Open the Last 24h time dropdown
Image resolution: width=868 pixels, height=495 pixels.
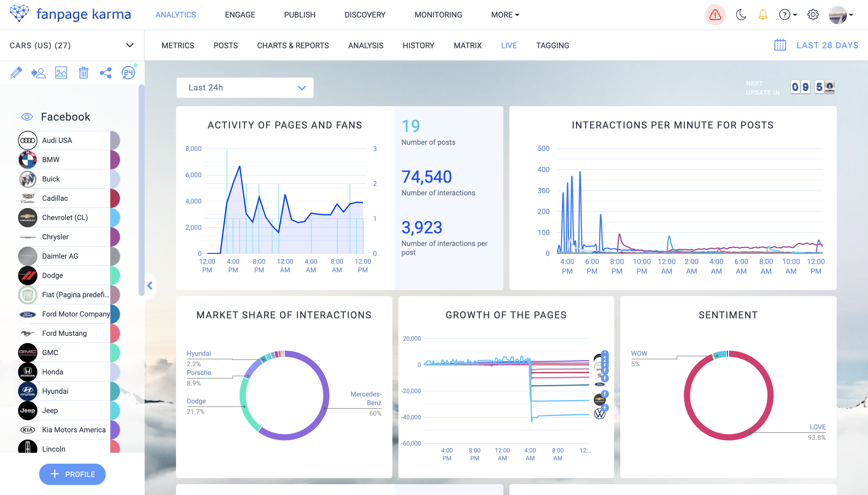pyautogui.click(x=245, y=88)
